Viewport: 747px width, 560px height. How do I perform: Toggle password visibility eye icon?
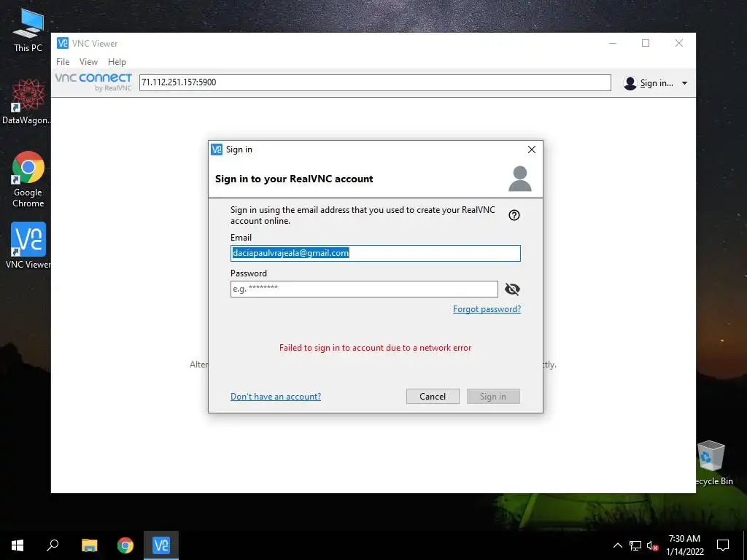(x=512, y=289)
